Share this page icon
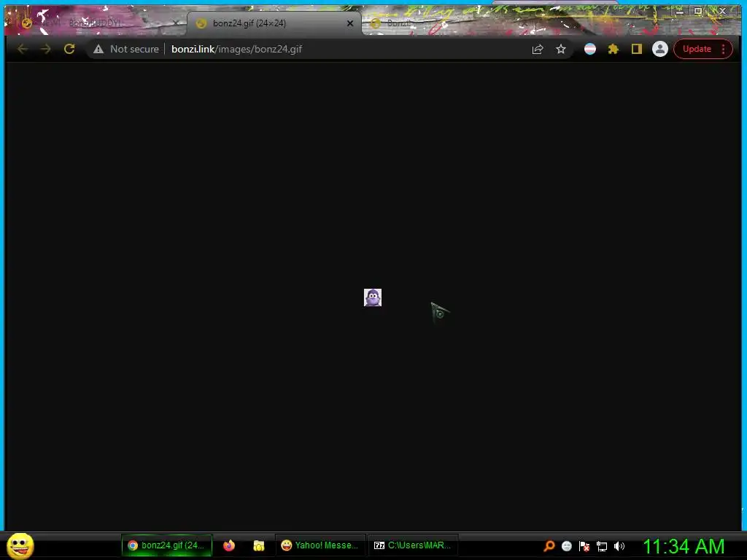 pos(538,49)
